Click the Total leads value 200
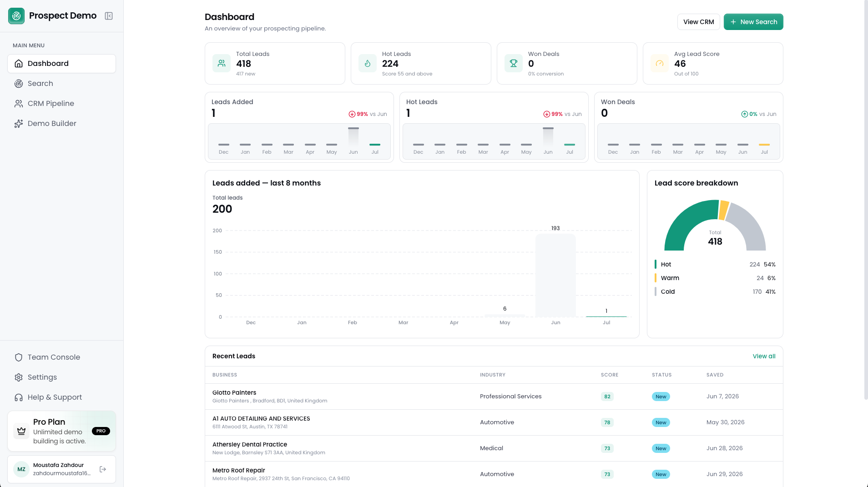 coord(222,209)
